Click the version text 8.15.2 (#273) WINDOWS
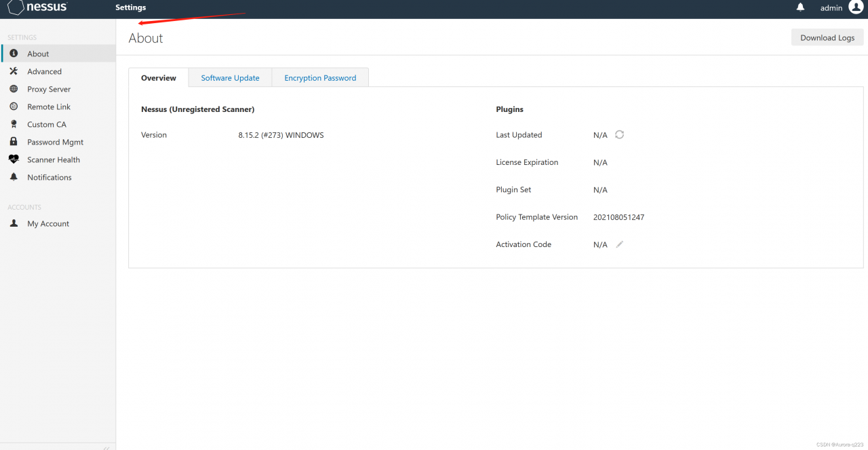868x450 pixels. tap(281, 135)
